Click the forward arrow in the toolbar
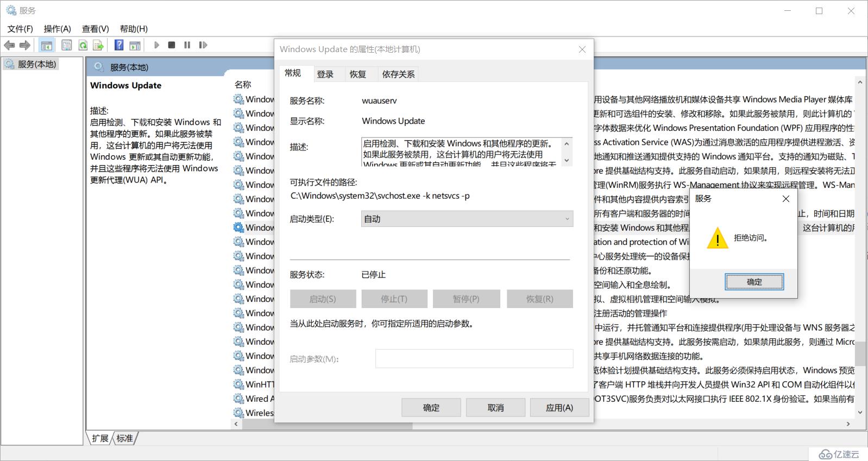Image resolution: width=868 pixels, height=461 pixels. [x=25, y=45]
